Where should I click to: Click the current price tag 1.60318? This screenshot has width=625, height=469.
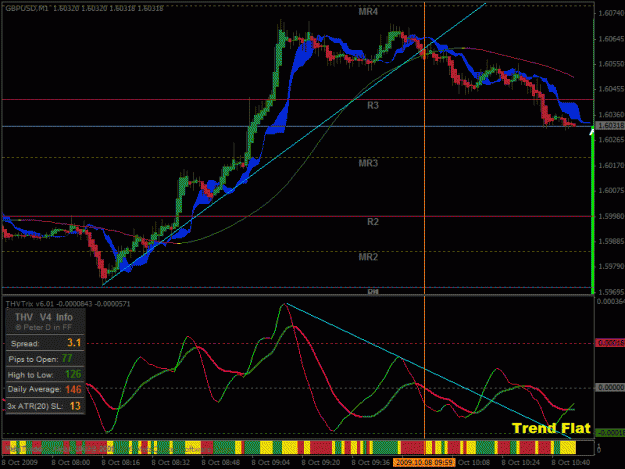click(x=610, y=126)
